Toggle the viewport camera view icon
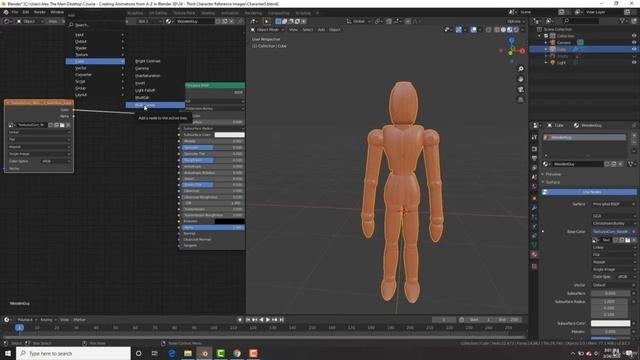This screenshot has height=360, width=640. coord(520,89)
